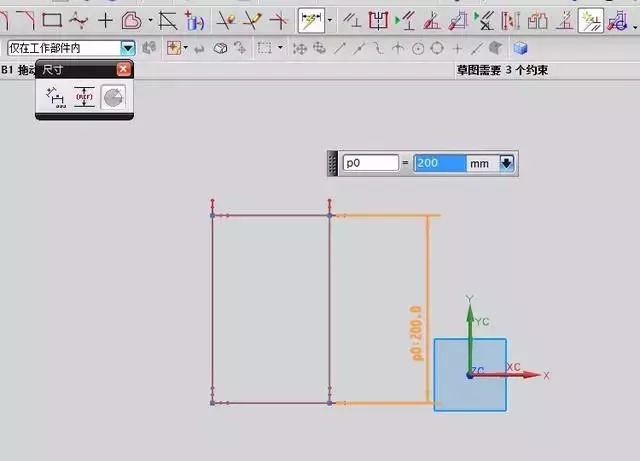The height and width of the screenshot is (461, 640).
Task: Toggle the highlighted Create Inferred Constraints icon
Action: (x=591, y=19)
